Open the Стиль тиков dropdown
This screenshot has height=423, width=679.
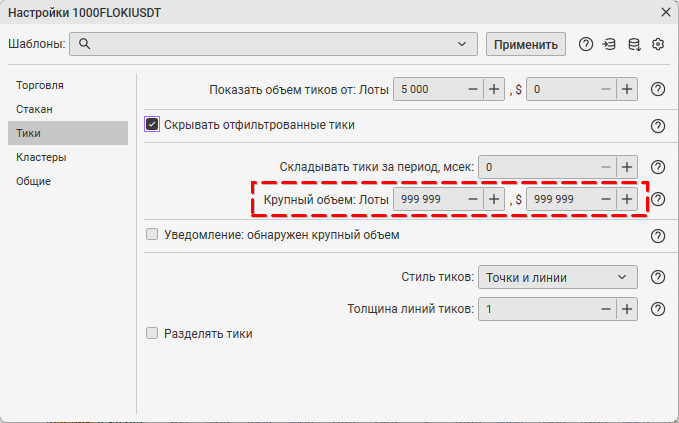pyautogui.click(x=557, y=277)
